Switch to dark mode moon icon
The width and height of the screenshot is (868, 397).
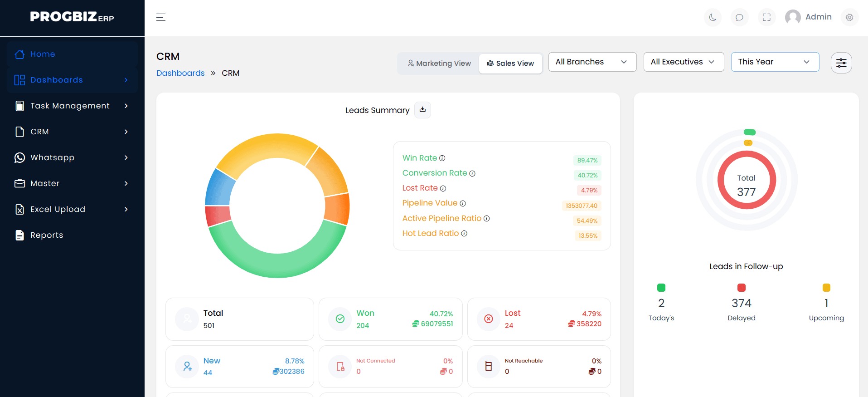(713, 17)
